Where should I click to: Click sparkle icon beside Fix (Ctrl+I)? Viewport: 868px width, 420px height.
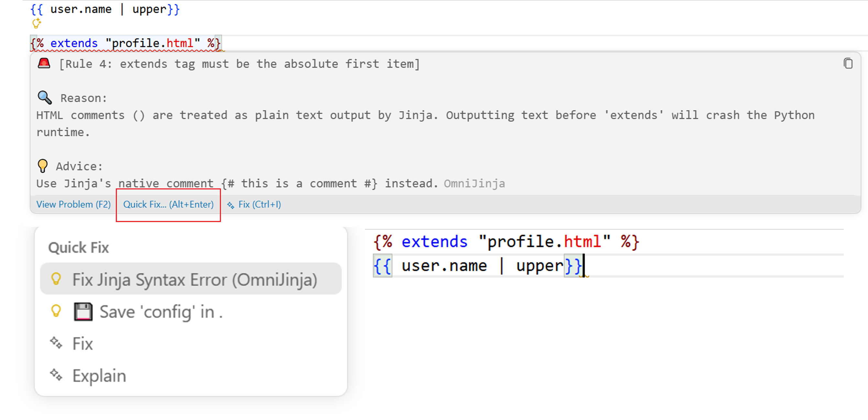pyautogui.click(x=230, y=205)
